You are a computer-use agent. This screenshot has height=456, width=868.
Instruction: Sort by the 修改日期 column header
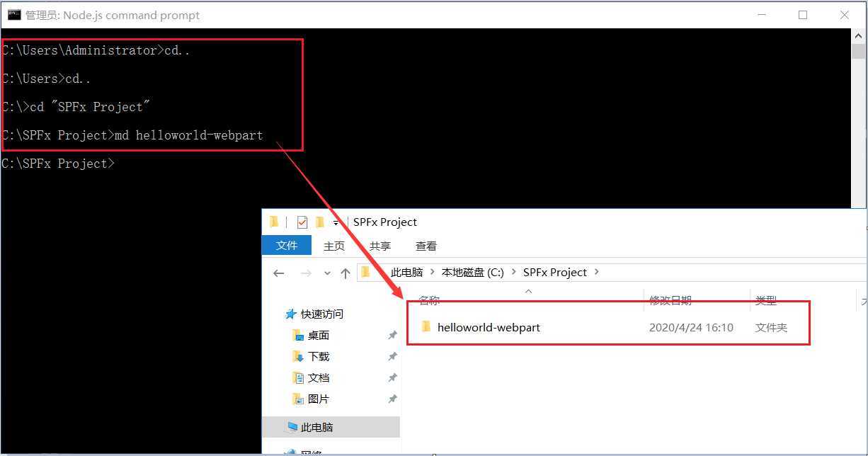[670, 300]
